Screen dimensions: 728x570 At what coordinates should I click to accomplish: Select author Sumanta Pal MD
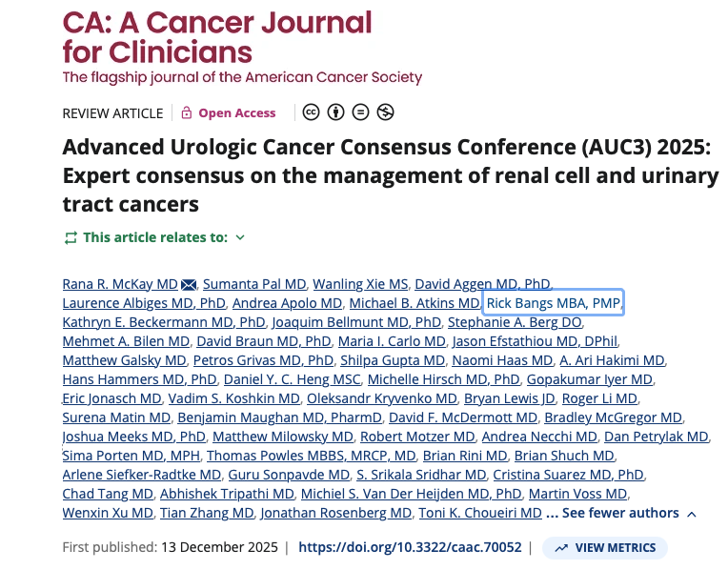pos(254,284)
